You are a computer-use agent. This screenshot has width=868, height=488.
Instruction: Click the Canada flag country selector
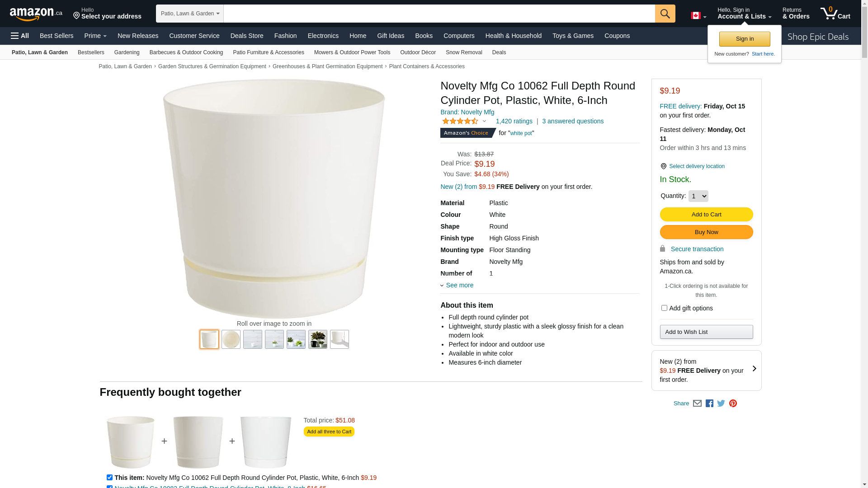point(698,16)
